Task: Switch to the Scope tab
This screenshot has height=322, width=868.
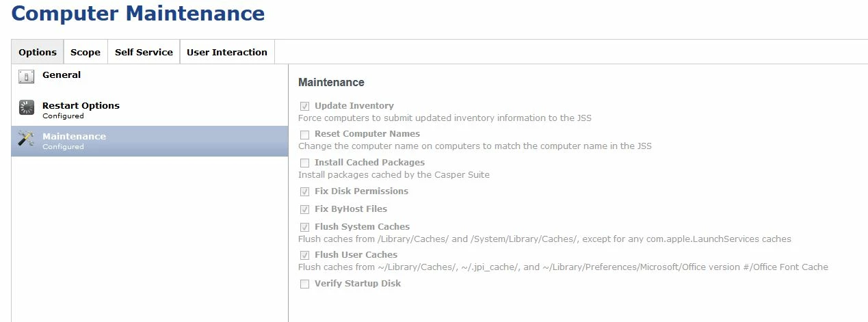Action: click(x=86, y=52)
